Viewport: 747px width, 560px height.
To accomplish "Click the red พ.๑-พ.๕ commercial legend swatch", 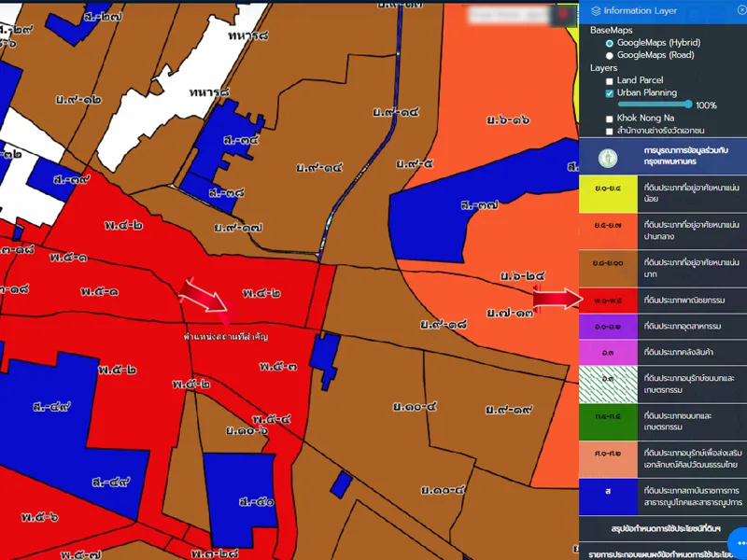I will coord(607,301).
